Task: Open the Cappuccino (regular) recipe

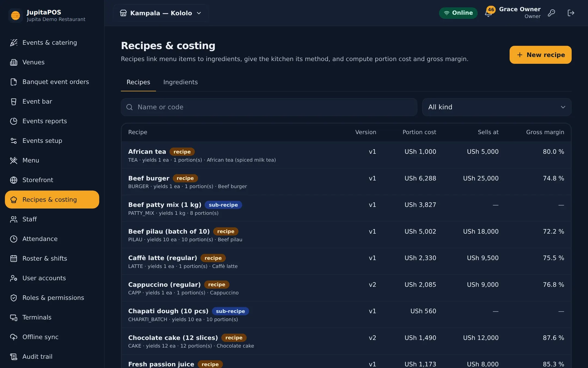Action: pos(346,288)
